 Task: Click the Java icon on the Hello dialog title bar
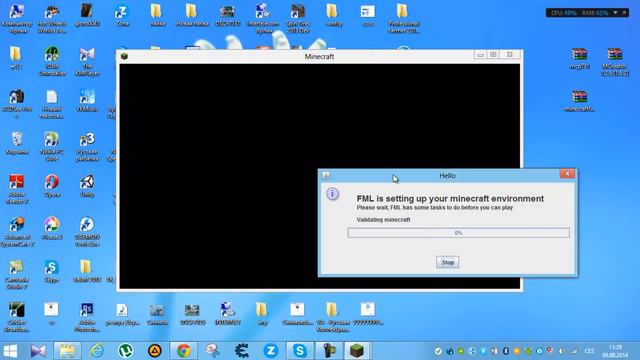(326, 176)
